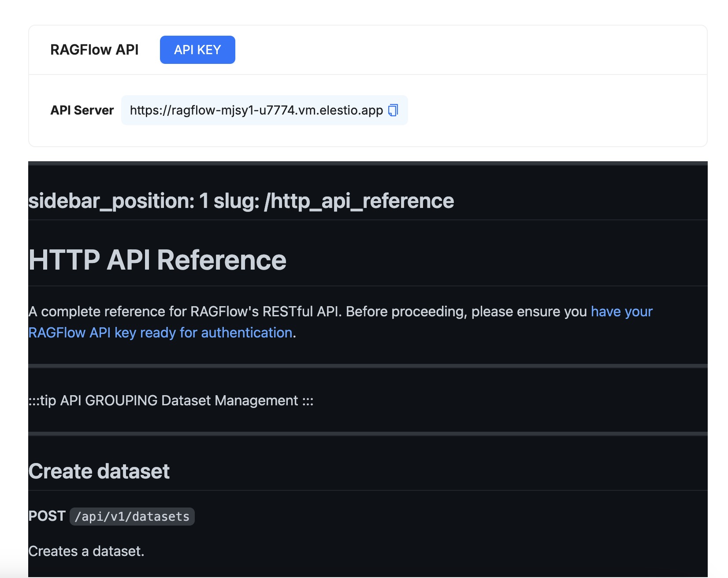Click the POST method label

pyautogui.click(x=46, y=516)
